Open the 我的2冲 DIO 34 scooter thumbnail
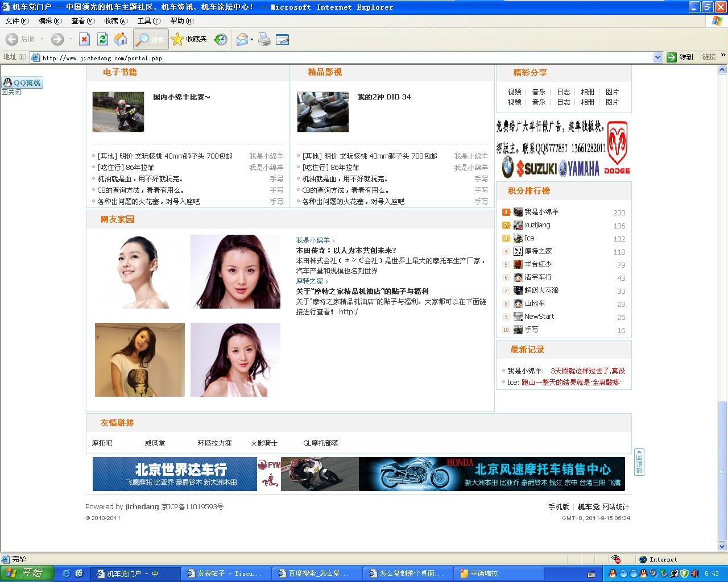 click(323, 112)
